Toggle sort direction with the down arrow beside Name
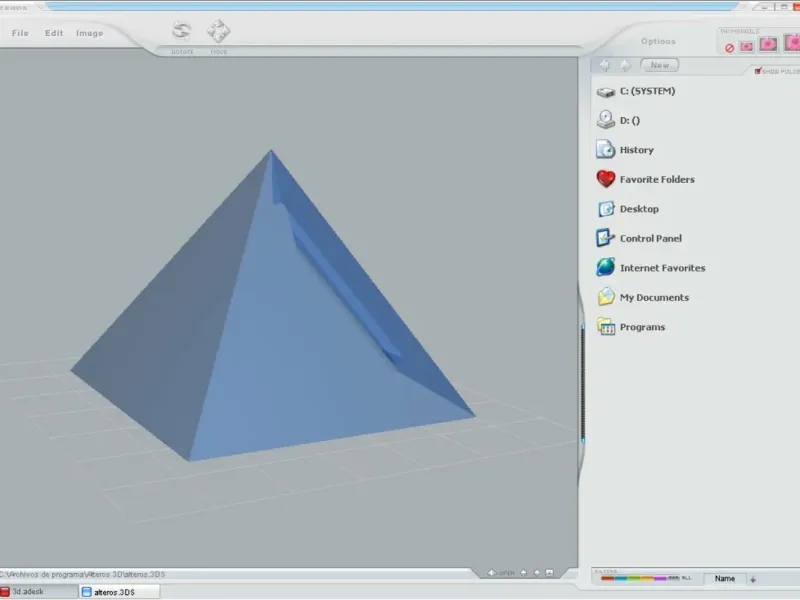 (x=753, y=579)
